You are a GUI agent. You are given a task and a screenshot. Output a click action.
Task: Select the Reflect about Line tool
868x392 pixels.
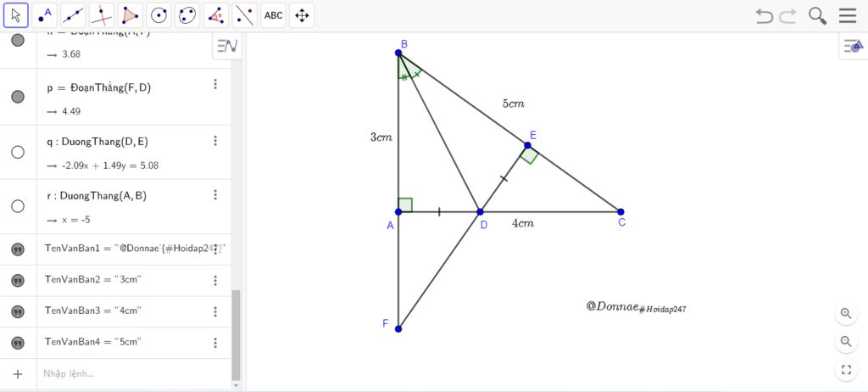(245, 15)
